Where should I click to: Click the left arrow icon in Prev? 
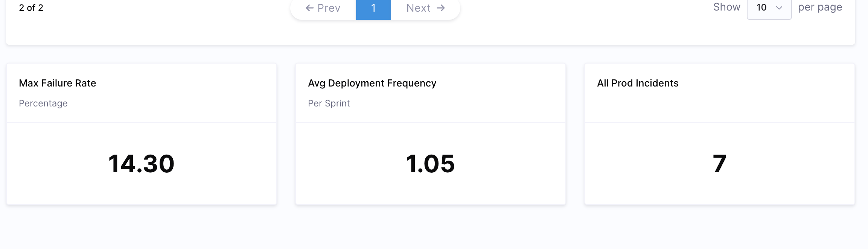(309, 8)
